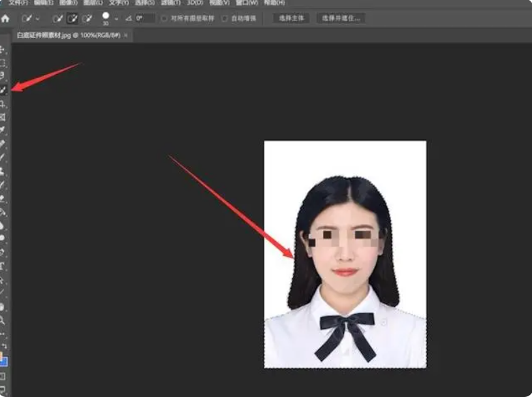This screenshot has width=532, height=397.
Task: Open the 窗口(W) menu
Action: 247,3
